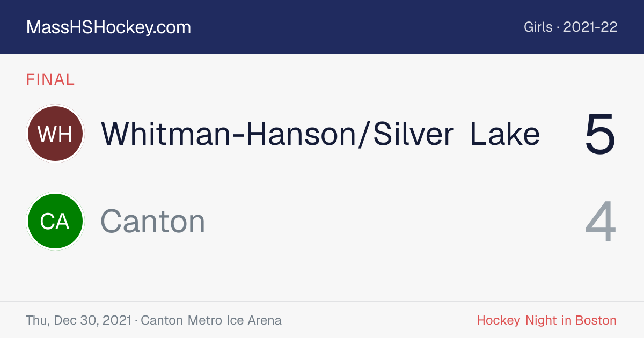This screenshot has height=338, width=644.
Task: Select the Girls division label
Action: 538,27
